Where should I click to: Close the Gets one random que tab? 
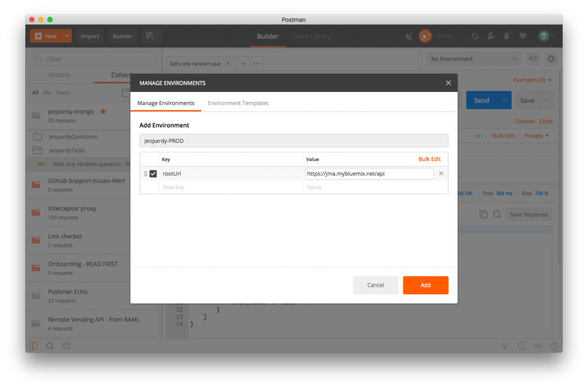(227, 63)
